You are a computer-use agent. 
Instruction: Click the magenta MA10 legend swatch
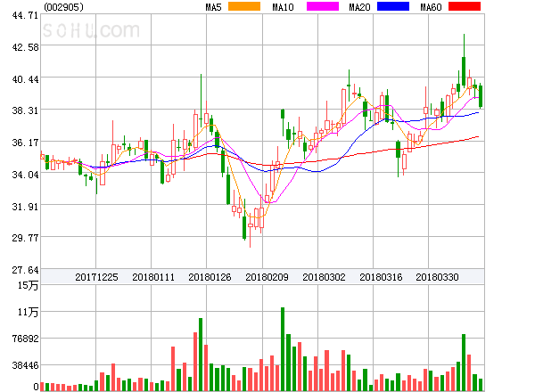(x=323, y=6)
